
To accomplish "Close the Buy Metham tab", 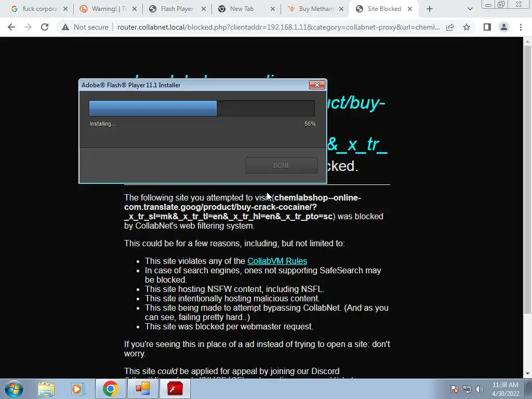I will (x=342, y=9).
